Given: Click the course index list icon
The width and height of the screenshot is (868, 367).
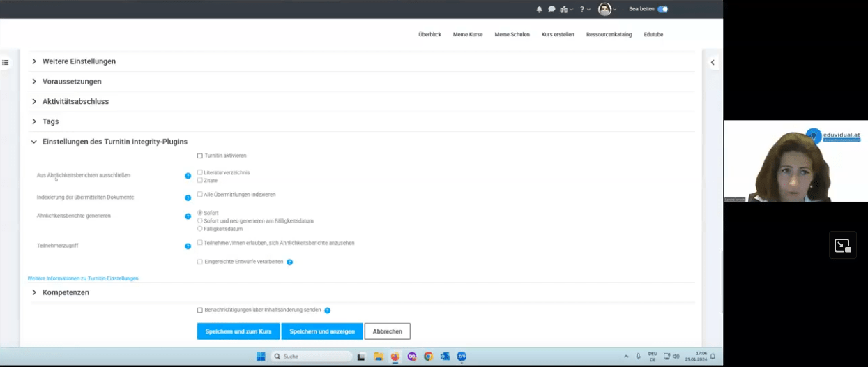Looking at the screenshot, I should coord(6,63).
